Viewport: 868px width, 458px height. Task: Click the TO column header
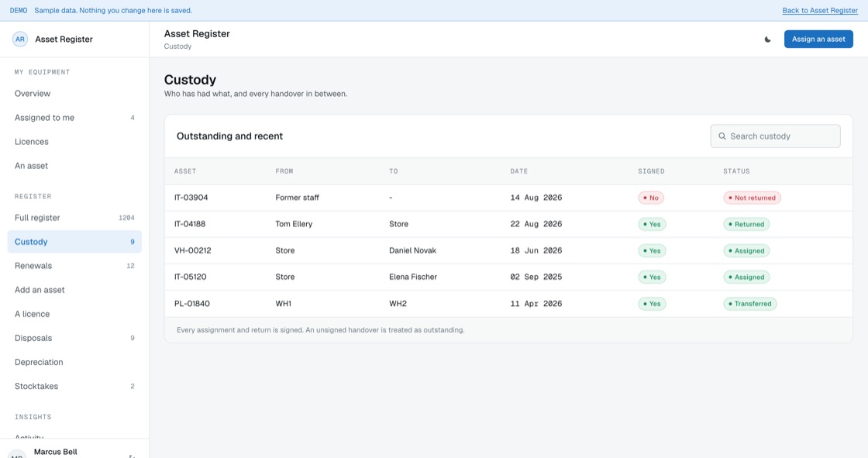pos(393,171)
